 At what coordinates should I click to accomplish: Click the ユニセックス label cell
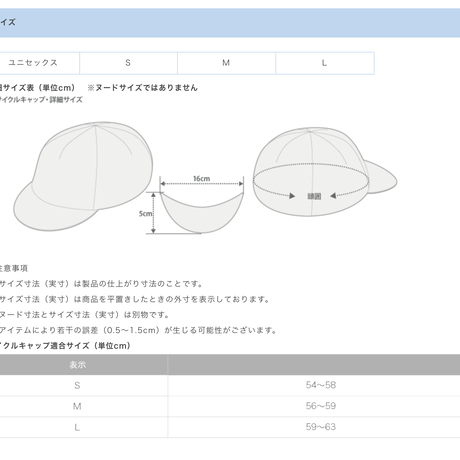(x=39, y=63)
